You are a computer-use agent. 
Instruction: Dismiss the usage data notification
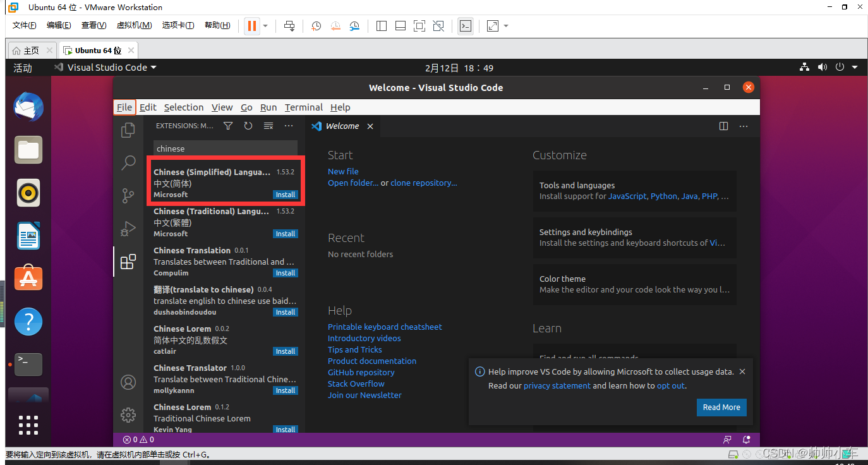742,371
